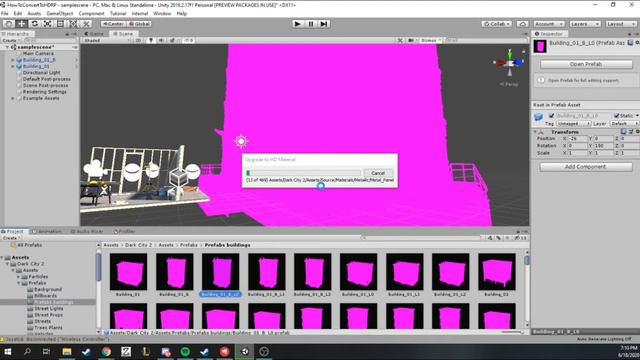The image size is (640, 360).
Task: Toggle the Center pivot mode button
Action: (113, 24)
